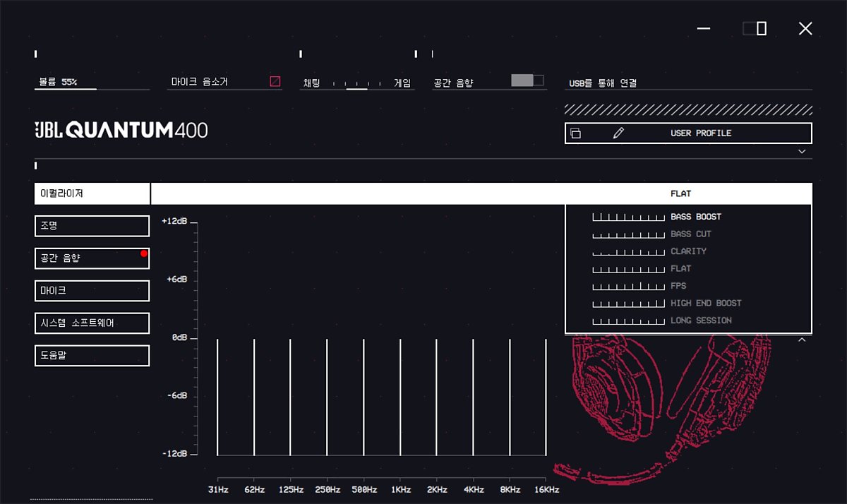Image resolution: width=847 pixels, height=504 pixels.
Task: Close the JBL QuantumENGINE window
Action: coord(805,28)
